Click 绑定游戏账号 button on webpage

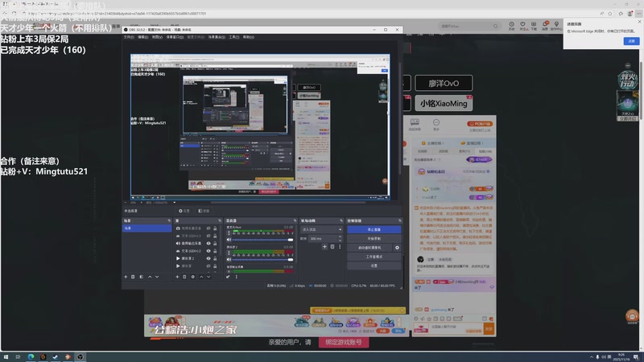344,343
